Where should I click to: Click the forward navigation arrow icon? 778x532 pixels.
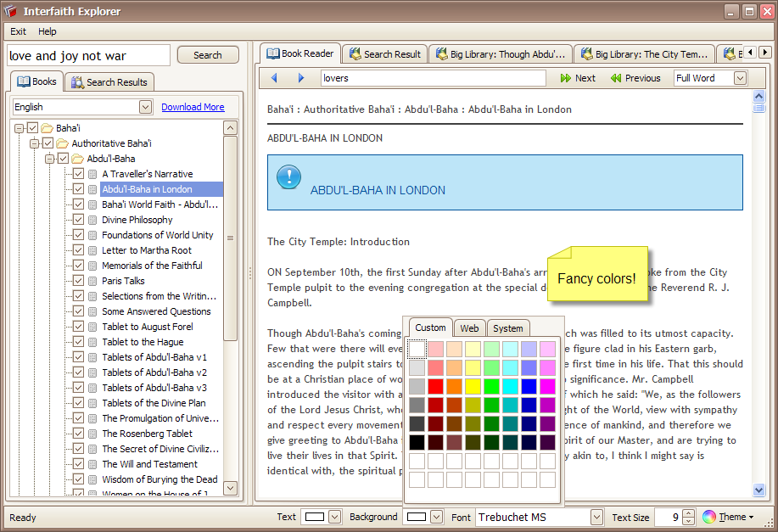click(x=301, y=78)
